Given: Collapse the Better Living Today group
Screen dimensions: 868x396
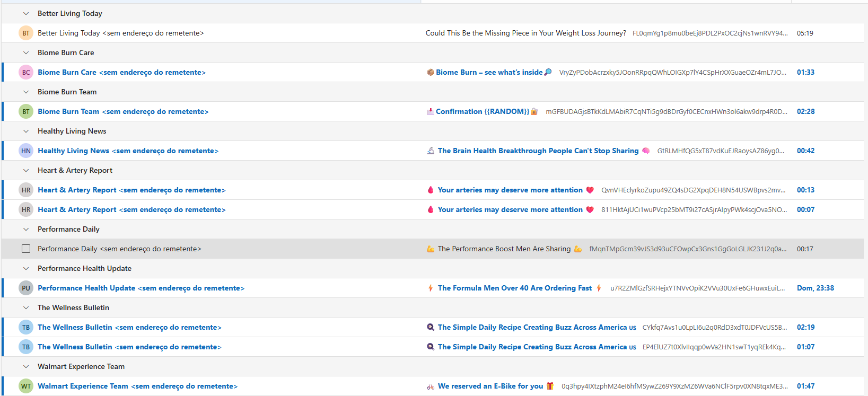Looking at the screenshot, I should pos(26,13).
